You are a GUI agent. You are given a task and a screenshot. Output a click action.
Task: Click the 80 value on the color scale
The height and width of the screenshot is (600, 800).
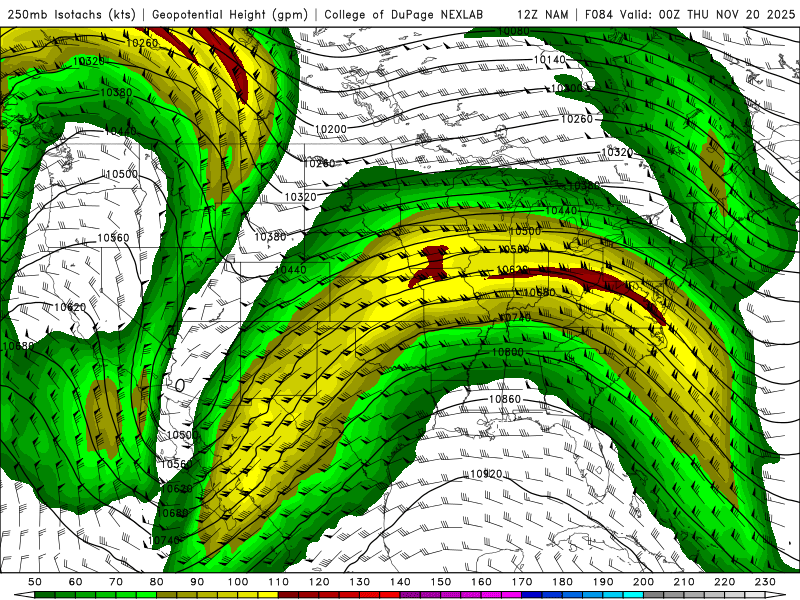pyautogui.click(x=157, y=582)
